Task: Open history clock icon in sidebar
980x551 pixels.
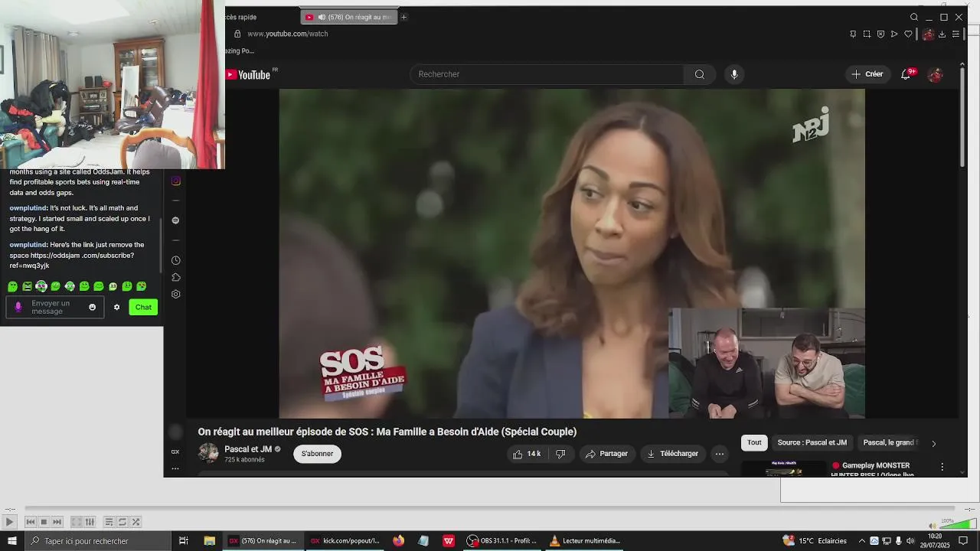Action: click(175, 260)
